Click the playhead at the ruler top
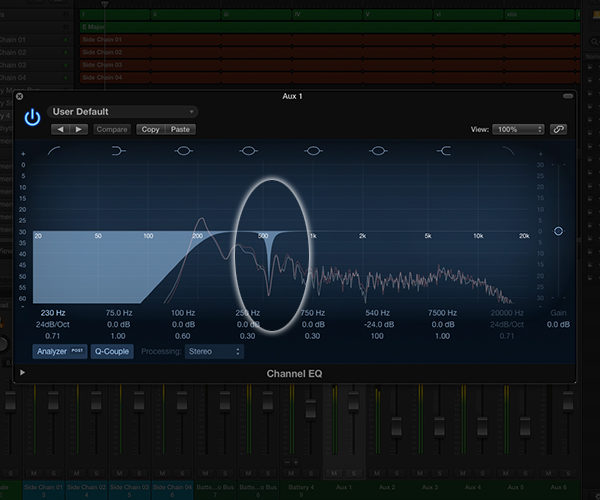This screenshot has width=600, height=500. tap(104, 4)
